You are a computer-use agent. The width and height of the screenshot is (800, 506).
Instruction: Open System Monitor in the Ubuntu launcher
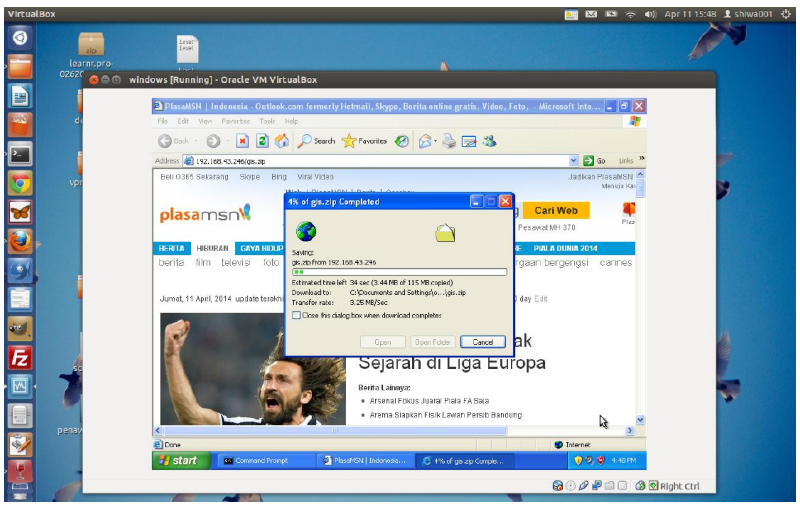click(19, 387)
